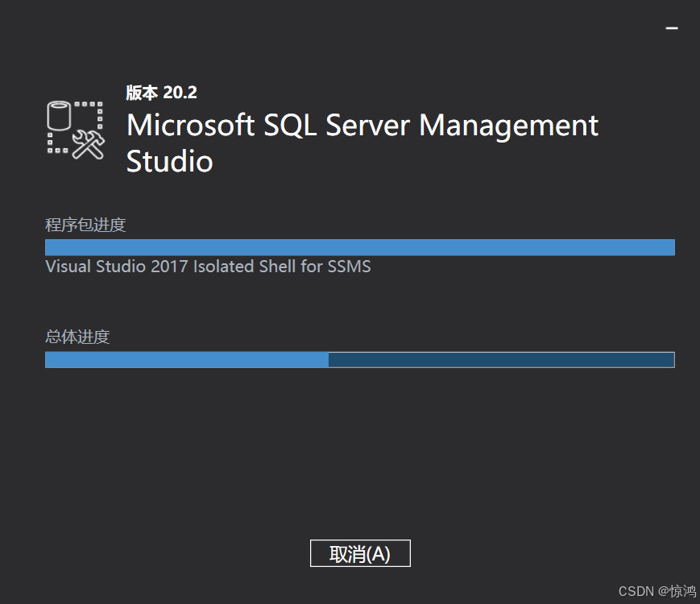
Task: Click the package progress bar
Action: 359,246
